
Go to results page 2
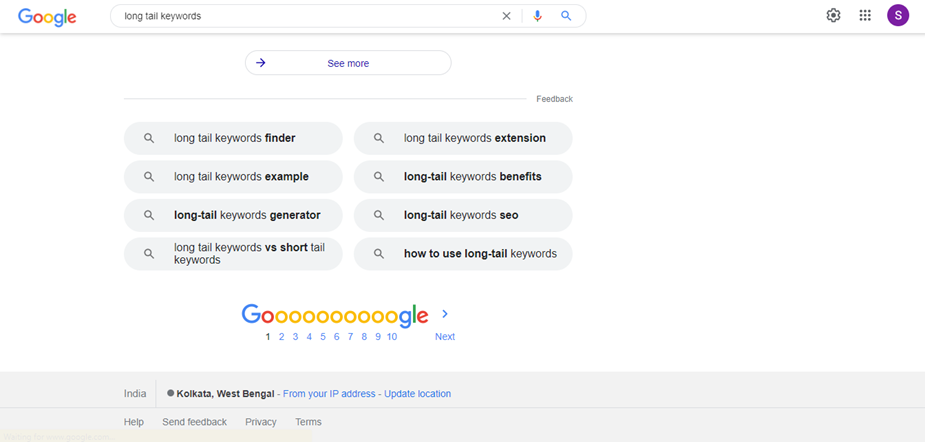coord(282,337)
